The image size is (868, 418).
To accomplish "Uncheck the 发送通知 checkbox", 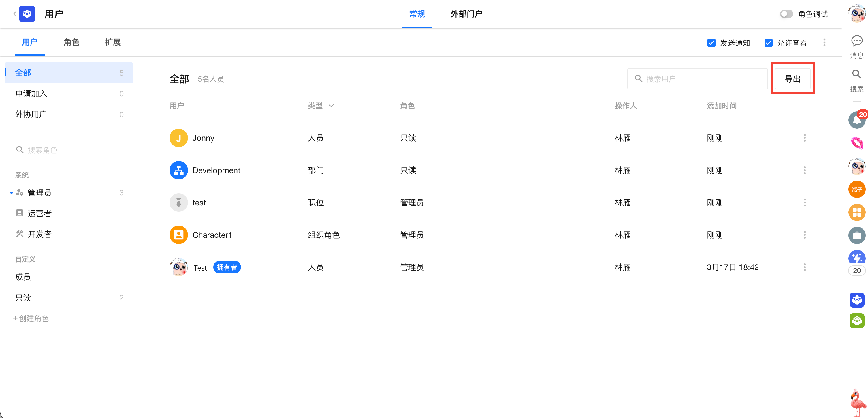I will 711,43.
